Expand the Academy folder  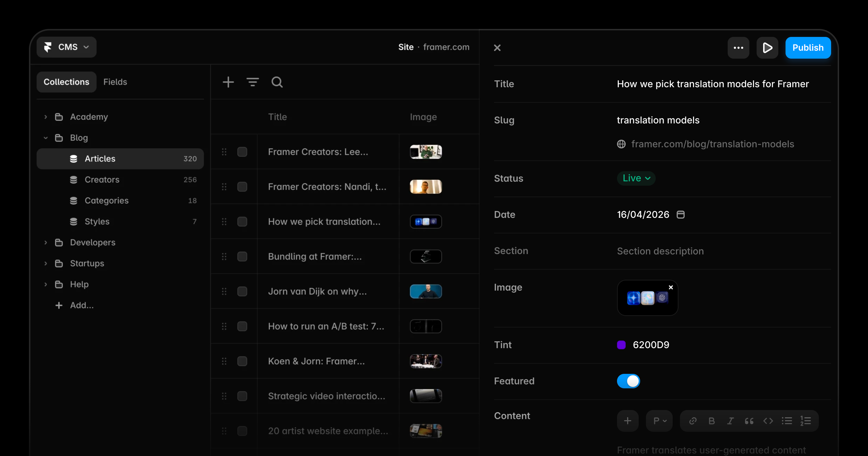(46, 117)
